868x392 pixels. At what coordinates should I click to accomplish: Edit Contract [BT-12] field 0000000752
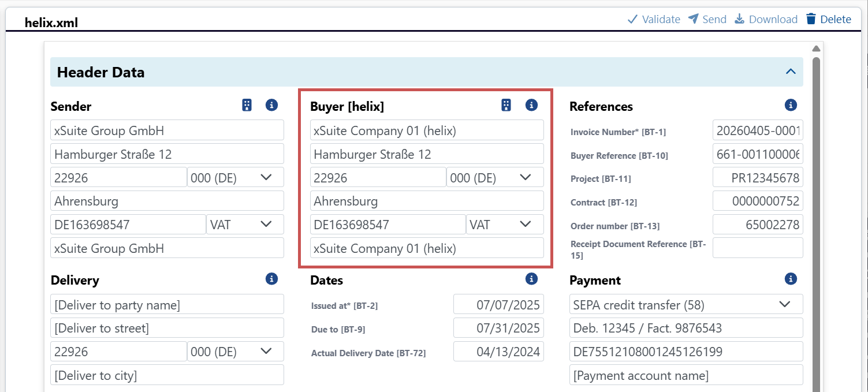(758, 201)
